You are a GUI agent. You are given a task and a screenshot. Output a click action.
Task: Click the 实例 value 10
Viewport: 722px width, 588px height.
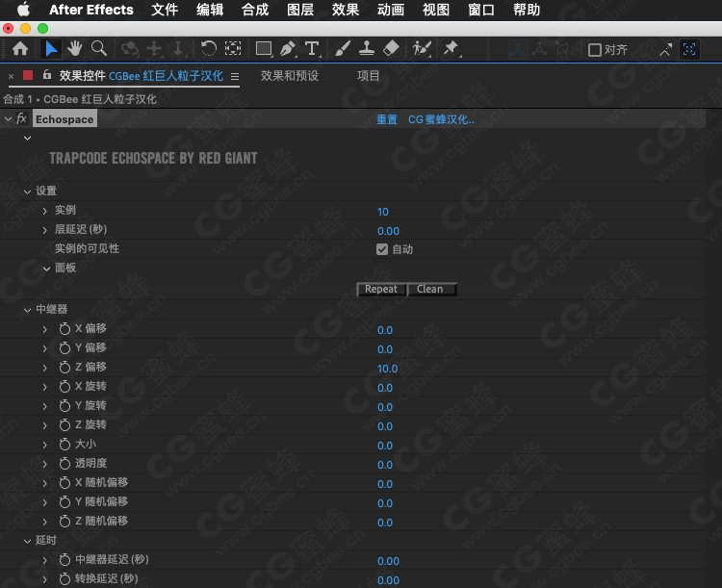pos(382,212)
